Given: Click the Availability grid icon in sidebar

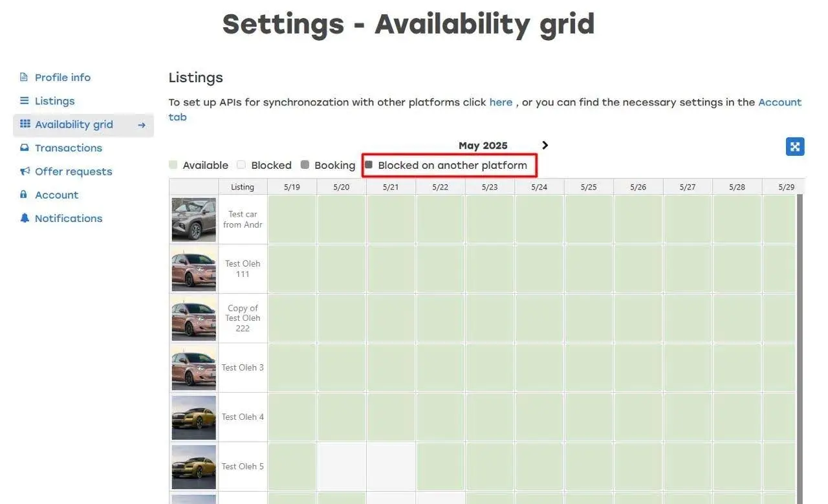Looking at the screenshot, I should tap(23, 124).
